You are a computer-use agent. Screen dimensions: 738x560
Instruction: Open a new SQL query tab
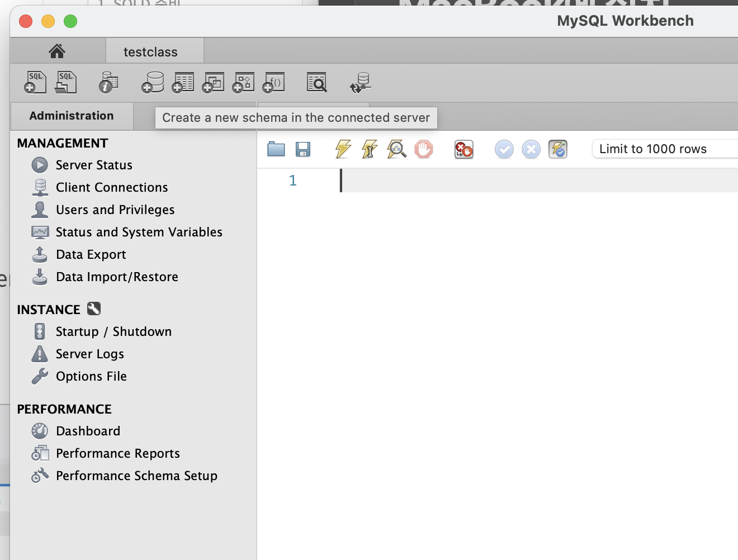[x=34, y=82]
